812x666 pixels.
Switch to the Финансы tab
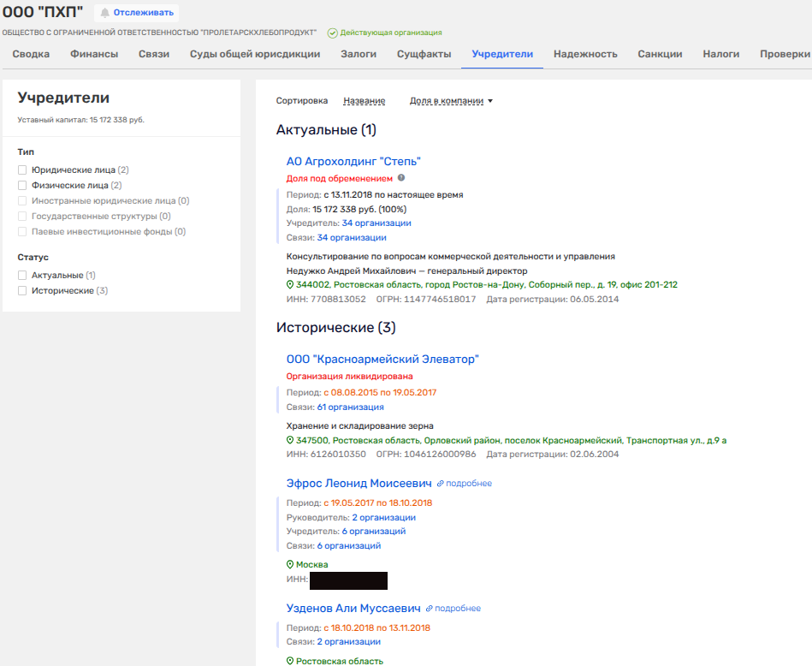pos(94,54)
